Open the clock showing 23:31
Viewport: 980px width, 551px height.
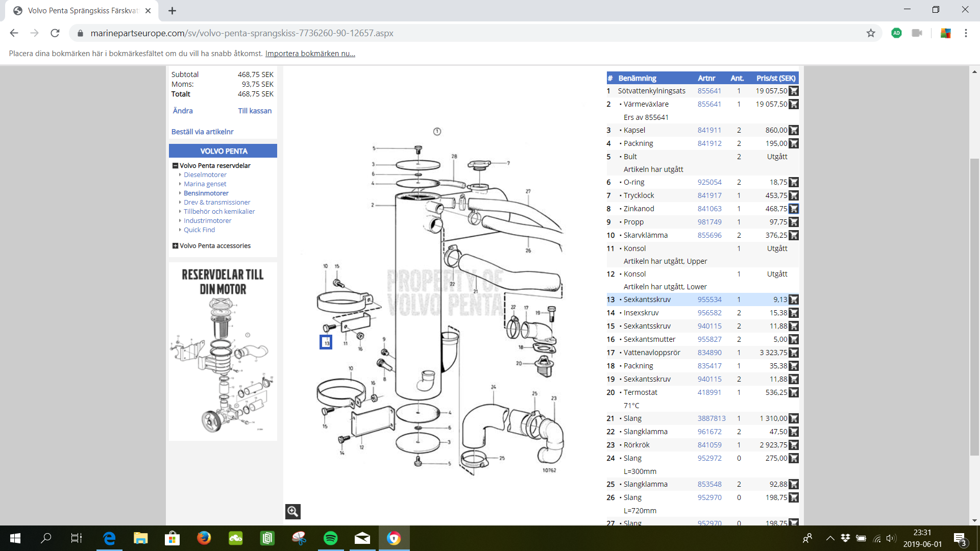click(922, 538)
